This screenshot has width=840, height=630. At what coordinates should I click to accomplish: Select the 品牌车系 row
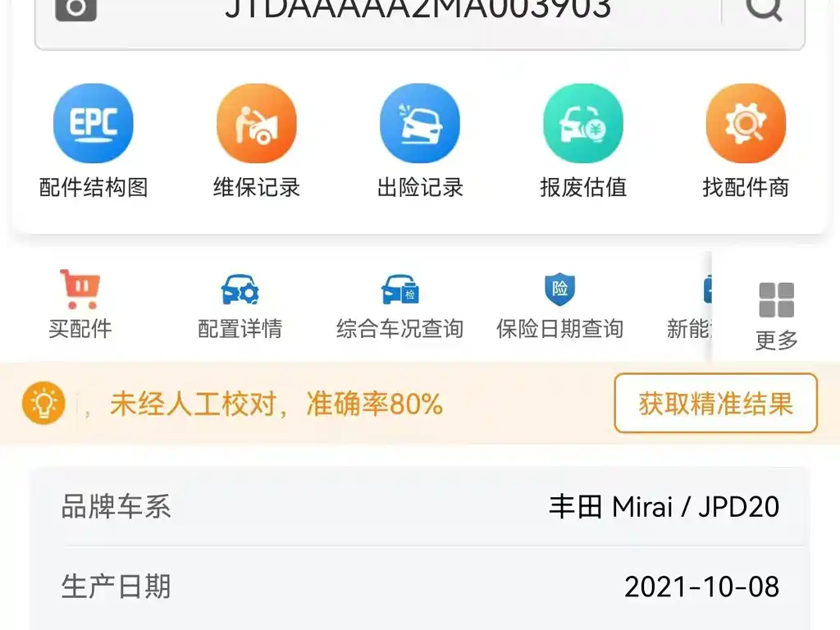coord(420,506)
